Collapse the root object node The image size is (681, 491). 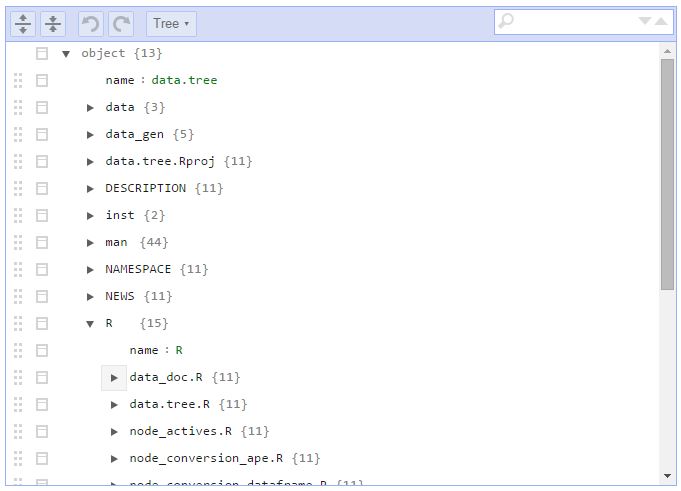click(66, 53)
